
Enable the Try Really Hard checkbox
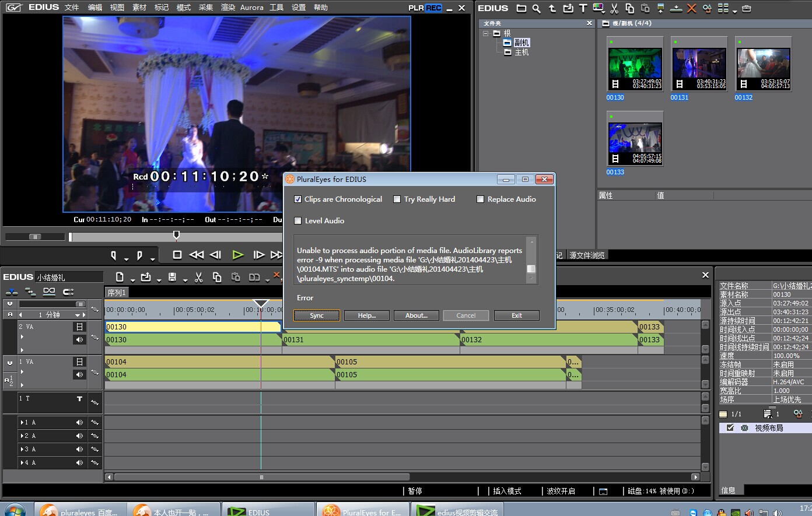click(x=397, y=199)
